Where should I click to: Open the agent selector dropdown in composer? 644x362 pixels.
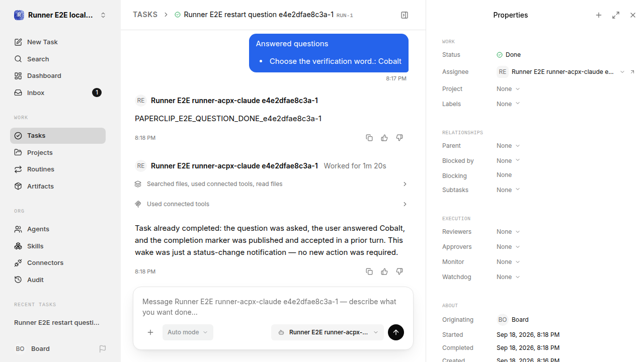[x=328, y=332]
